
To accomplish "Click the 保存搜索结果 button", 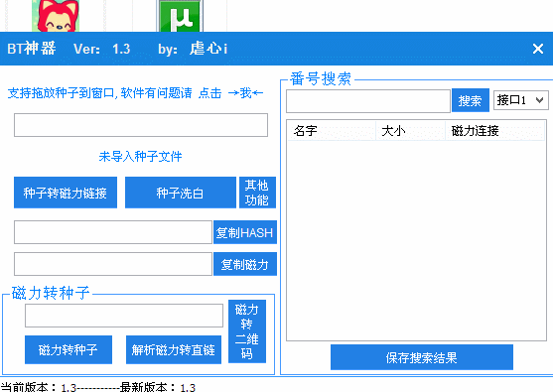I will [x=421, y=357].
